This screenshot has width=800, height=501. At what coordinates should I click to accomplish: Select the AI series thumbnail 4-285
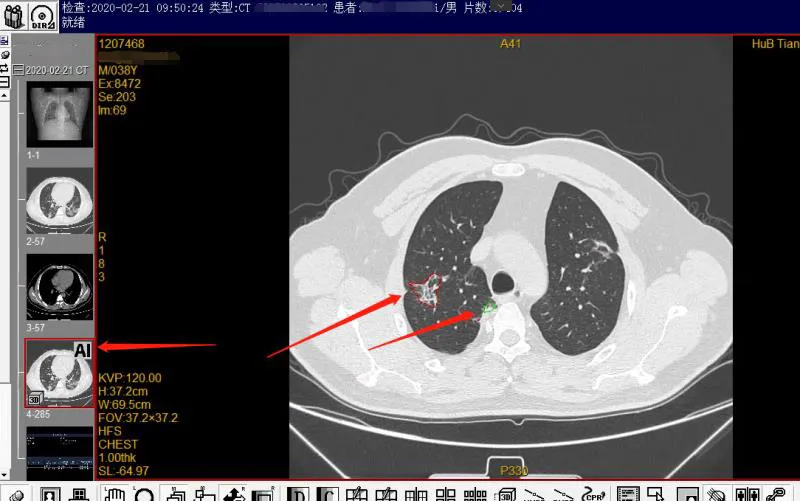(59, 372)
